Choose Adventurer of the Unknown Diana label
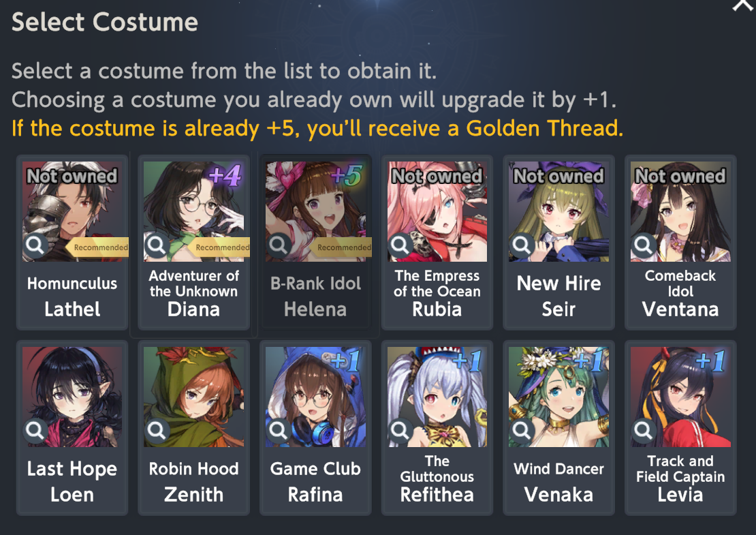 point(194,293)
